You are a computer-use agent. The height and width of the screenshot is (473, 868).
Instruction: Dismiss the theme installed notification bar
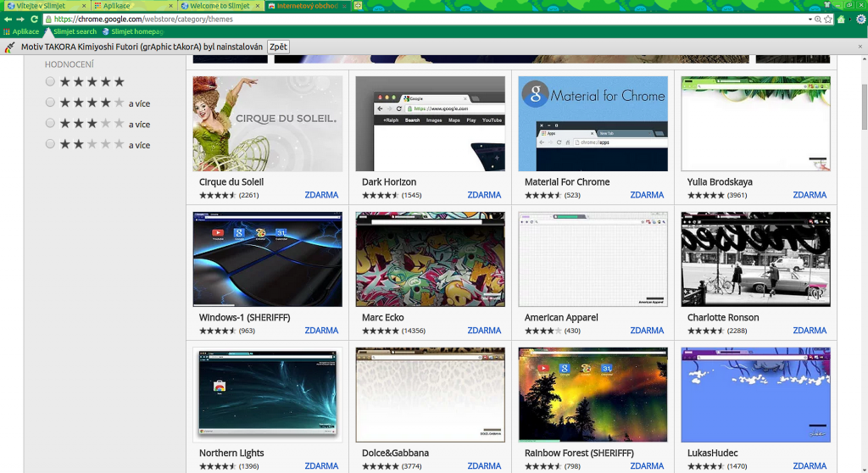tap(860, 47)
